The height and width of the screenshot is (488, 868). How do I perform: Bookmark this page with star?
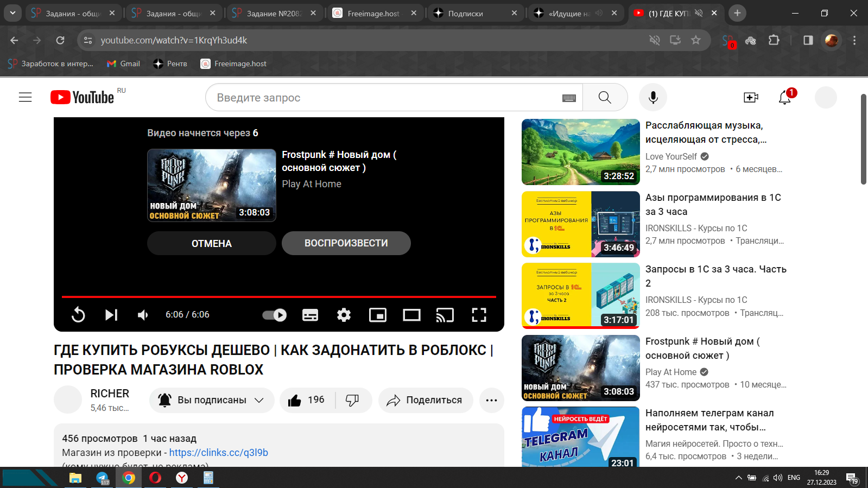click(x=695, y=40)
